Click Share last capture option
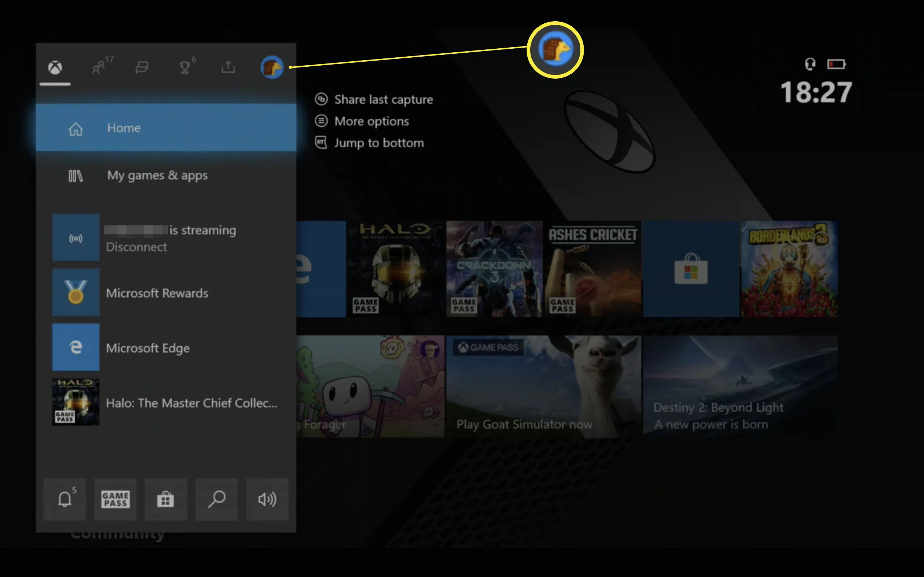 [x=383, y=99]
